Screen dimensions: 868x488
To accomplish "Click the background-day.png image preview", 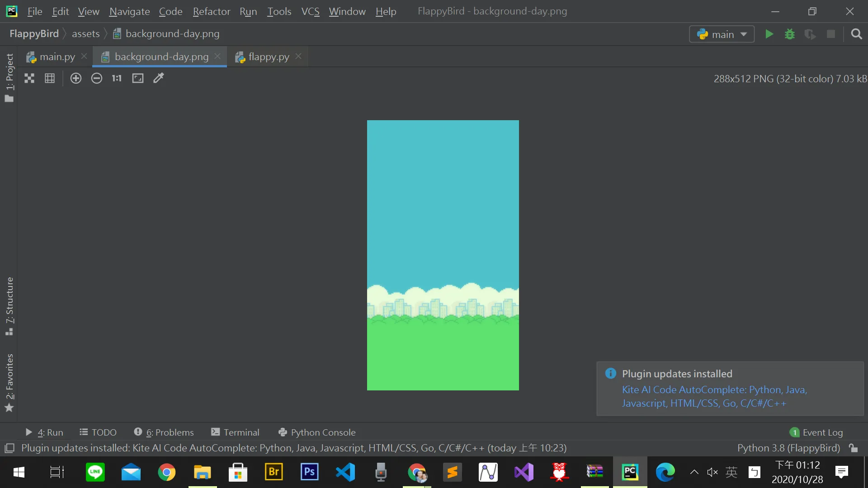I will 443,255.
